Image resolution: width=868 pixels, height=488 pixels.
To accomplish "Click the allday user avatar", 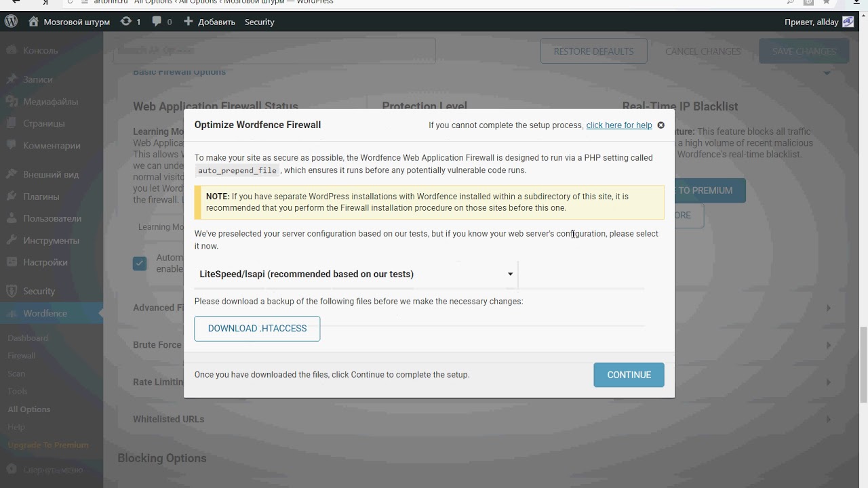I will click(848, 22).
